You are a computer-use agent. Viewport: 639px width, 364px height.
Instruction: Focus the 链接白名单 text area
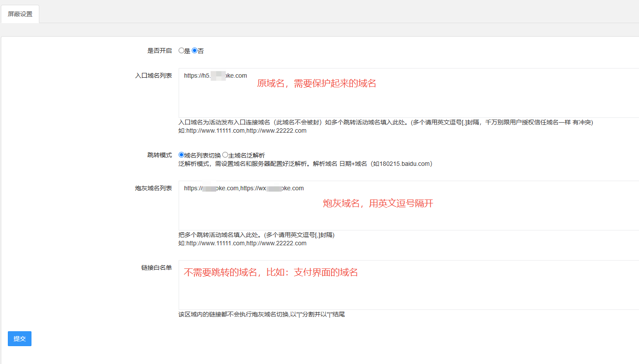tap(409, 285)
